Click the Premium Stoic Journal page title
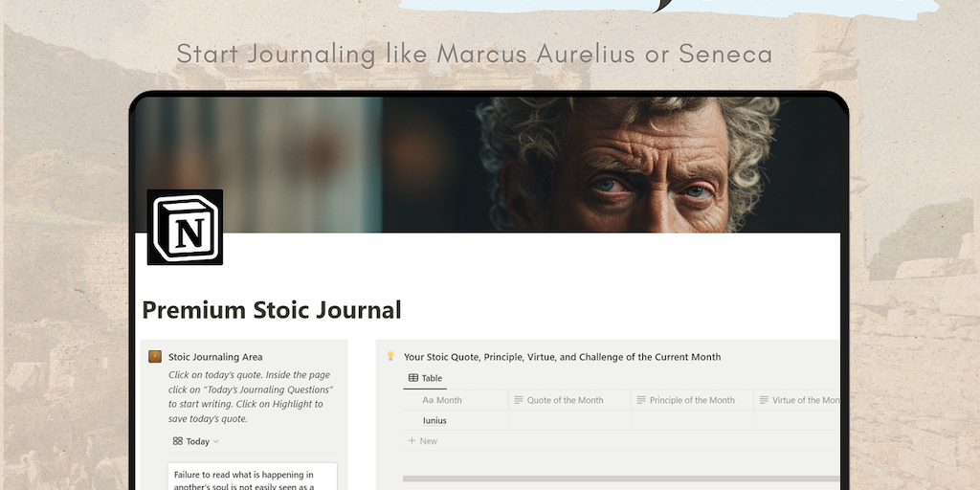The width and height of the screenshot is (980, 490). (272, 310)
